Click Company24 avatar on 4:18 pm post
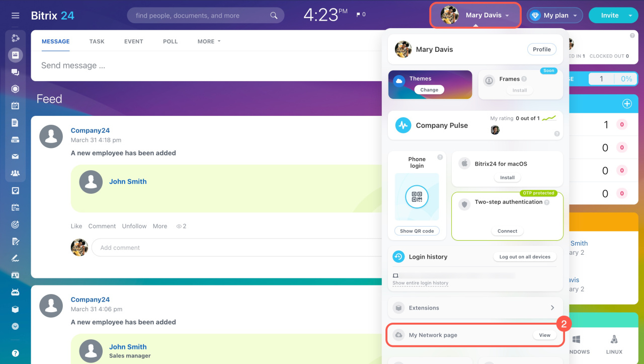644x364 pixels. point(51,136)
